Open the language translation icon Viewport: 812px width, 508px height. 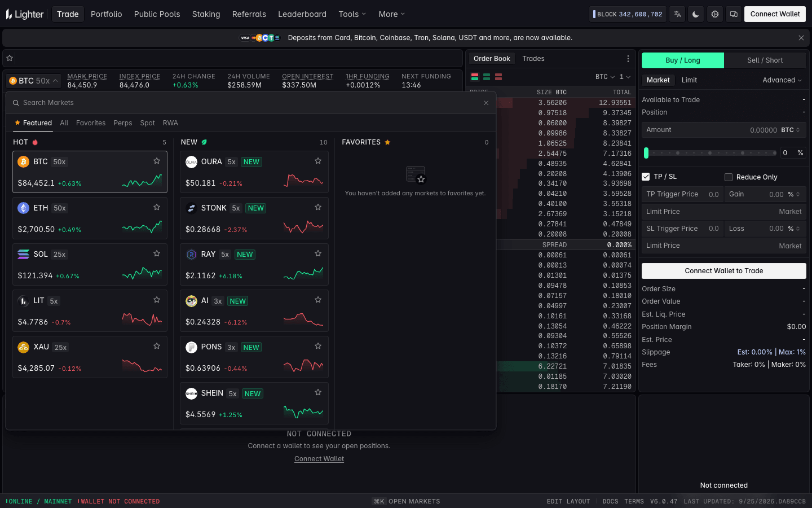(677, 14)
